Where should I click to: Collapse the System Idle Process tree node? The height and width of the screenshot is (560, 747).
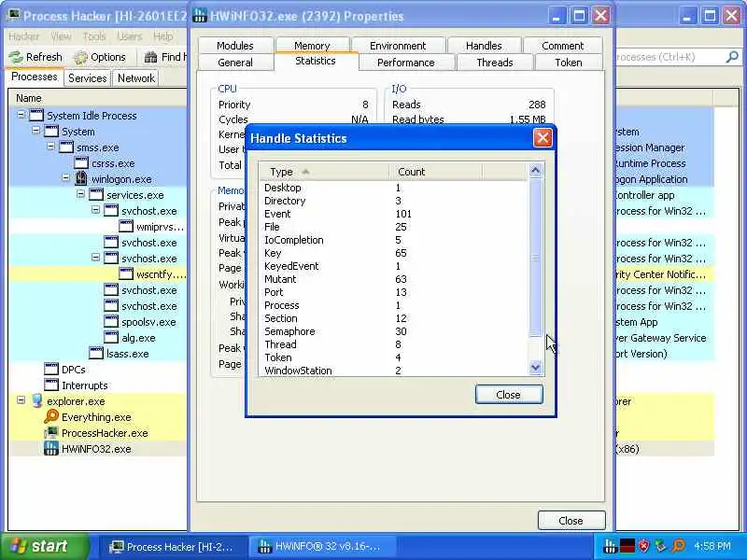tap(21, 115)
